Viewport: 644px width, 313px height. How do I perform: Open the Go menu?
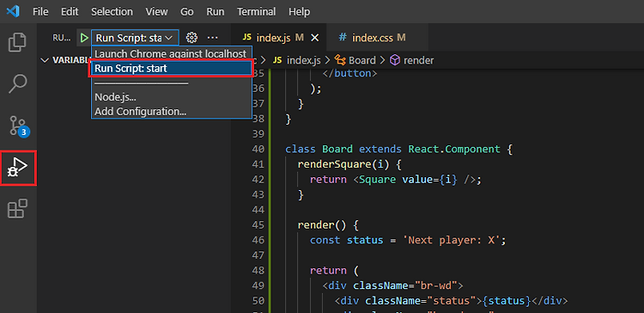pos(187,11)
